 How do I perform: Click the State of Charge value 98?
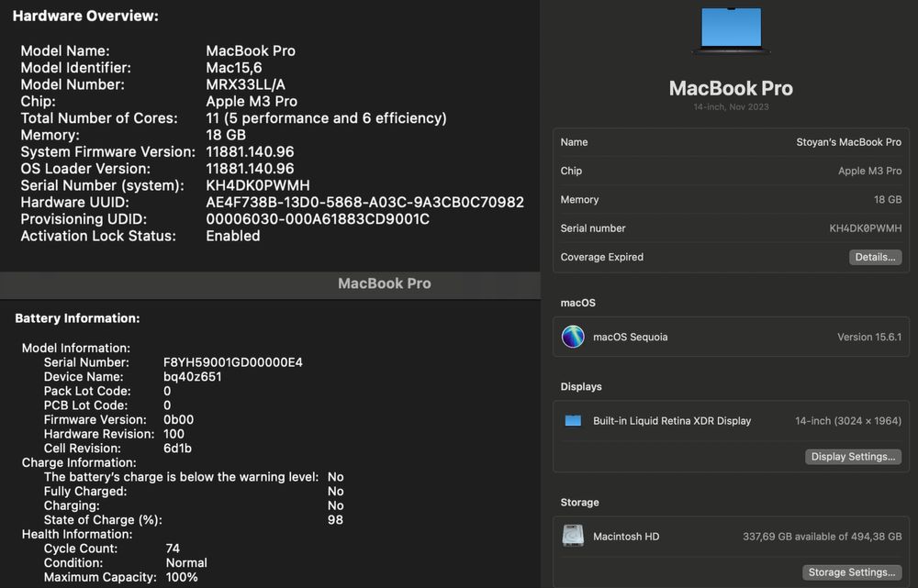335,520
